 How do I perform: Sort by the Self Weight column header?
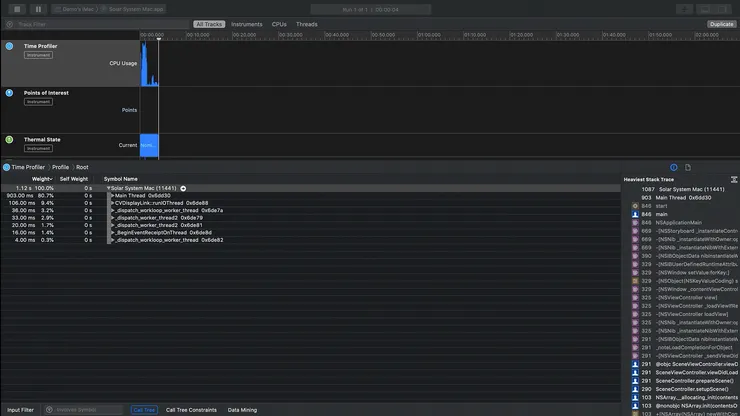point(74,179)
